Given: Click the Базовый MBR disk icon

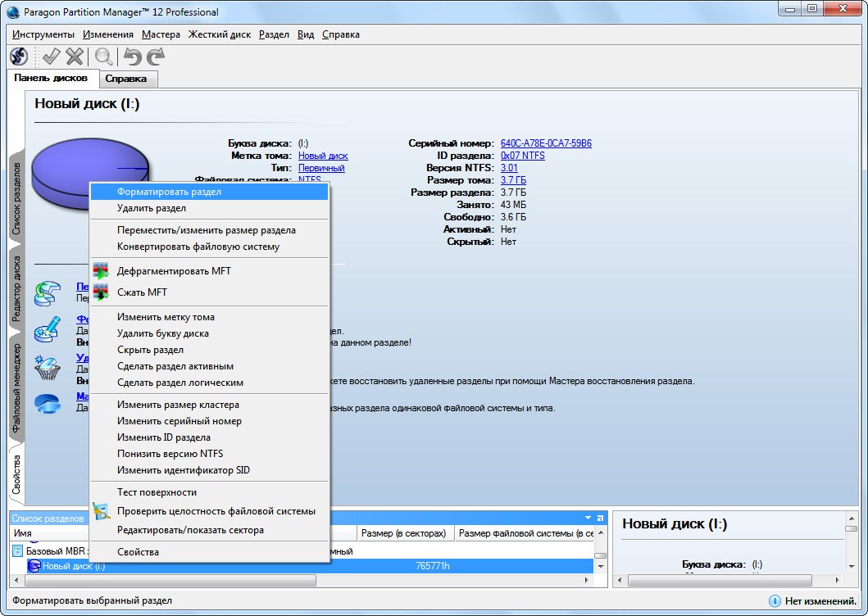Looking at the screenshot, I should click(x=18, y=551).
